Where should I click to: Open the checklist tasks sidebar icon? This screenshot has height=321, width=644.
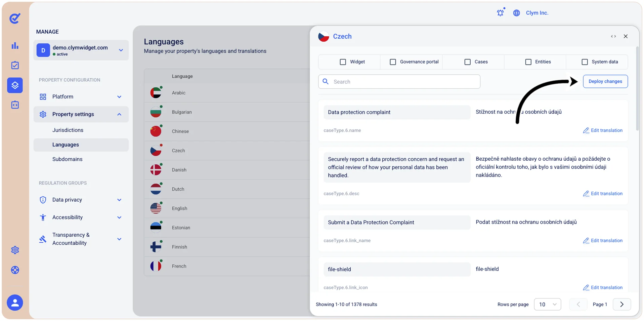pos(15,65)
